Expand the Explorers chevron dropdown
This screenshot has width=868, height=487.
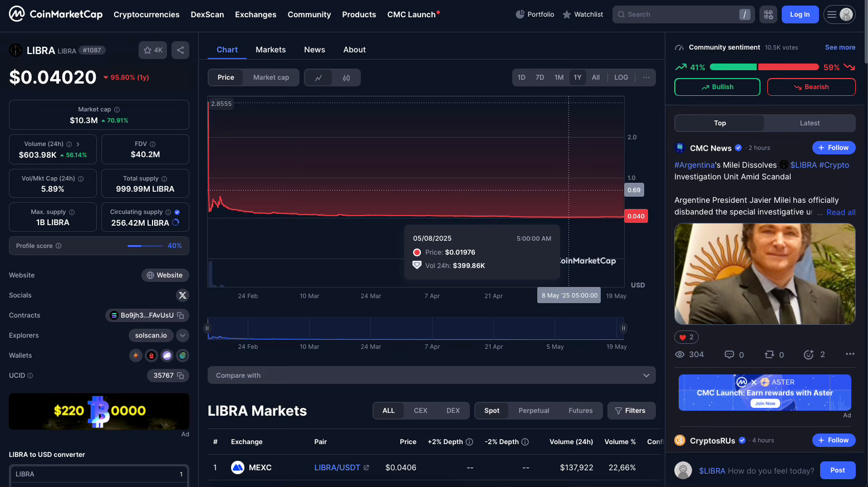(183, 335)
